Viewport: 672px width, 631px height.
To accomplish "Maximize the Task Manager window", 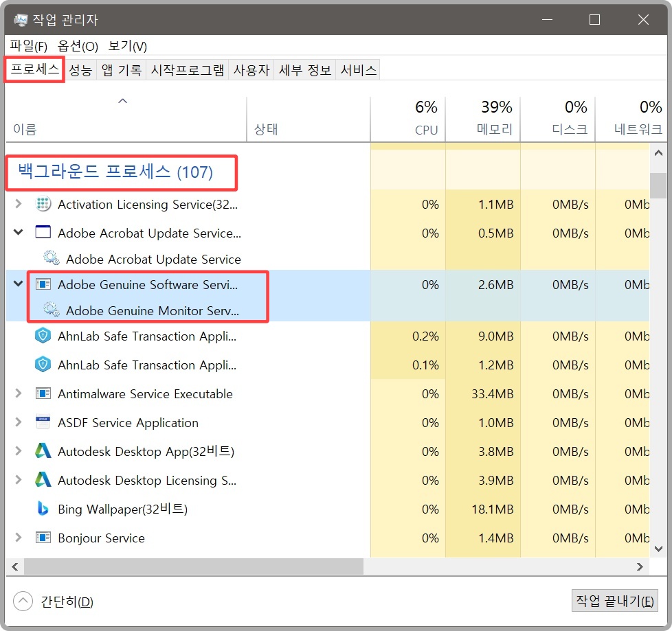I will [594, 20].
